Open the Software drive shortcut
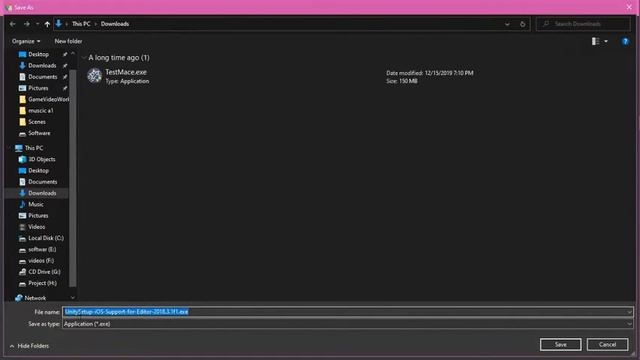 39,133
